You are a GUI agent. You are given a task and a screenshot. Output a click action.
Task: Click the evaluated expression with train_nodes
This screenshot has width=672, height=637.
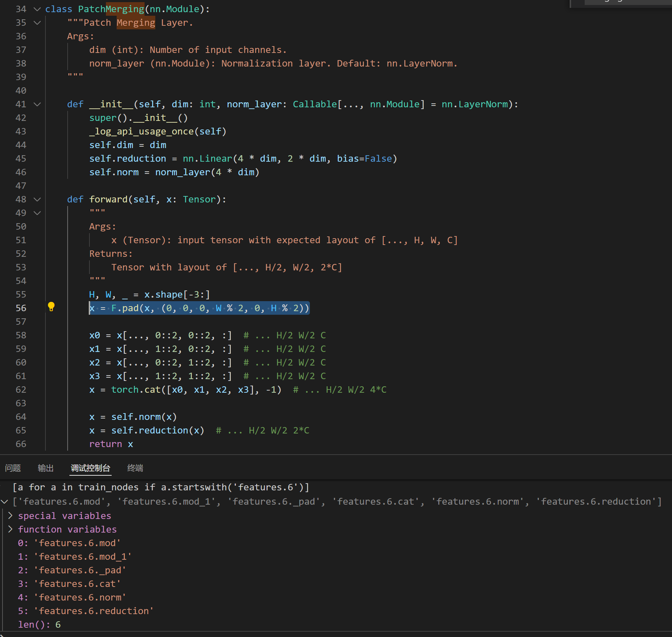(161, 487)
